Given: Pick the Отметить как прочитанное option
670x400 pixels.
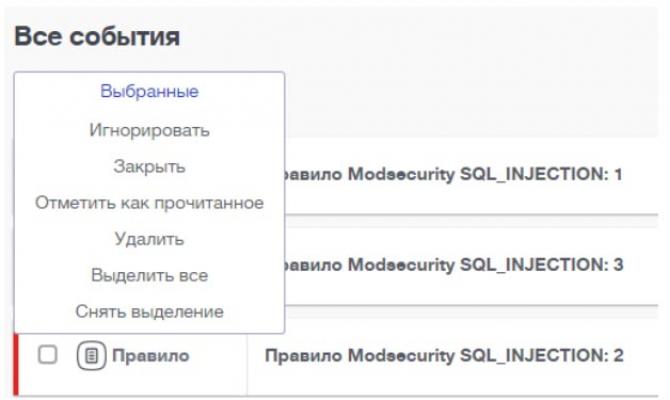Looking at the screenshot, I should [149, 203].
